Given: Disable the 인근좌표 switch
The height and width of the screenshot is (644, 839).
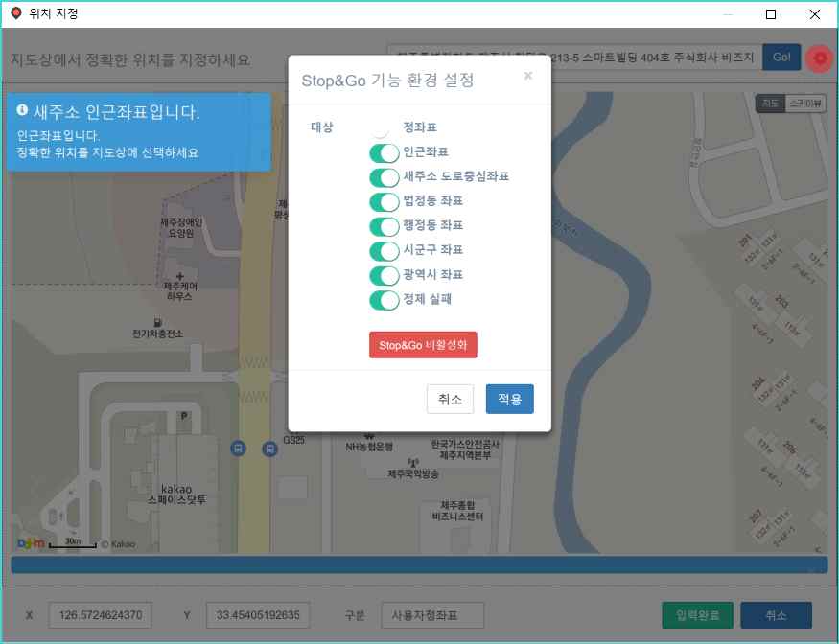Looking at the screenshot, I should click(x=385, y=153).
